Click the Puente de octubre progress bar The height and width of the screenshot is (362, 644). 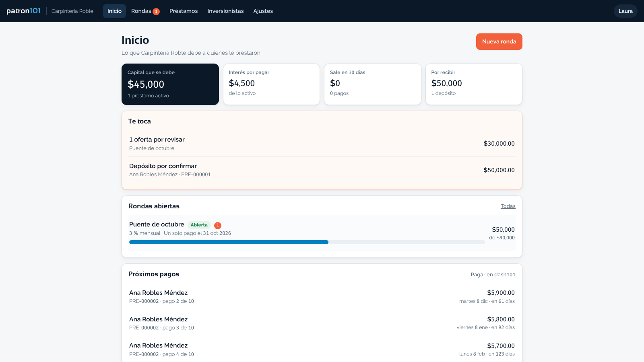click(307, 242)
